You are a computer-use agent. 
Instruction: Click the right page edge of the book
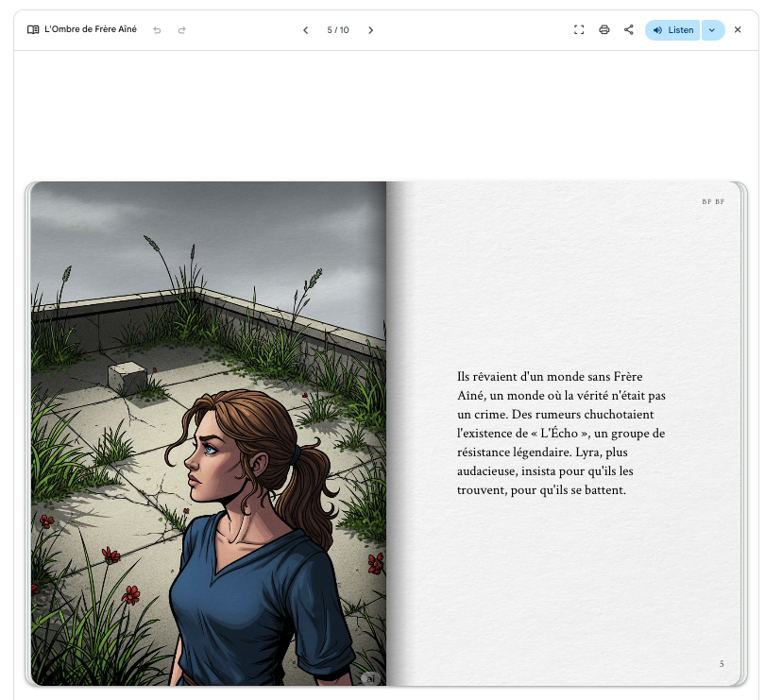[743, 435]
